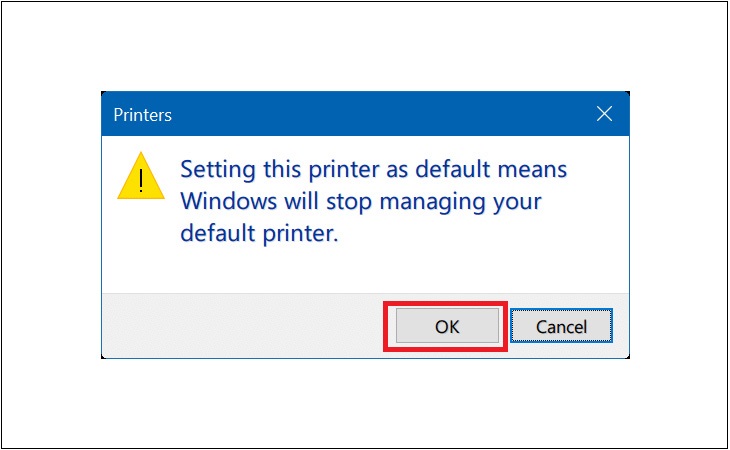Viewport: 730px width, 450px height.
Task: Close the Printers dialog with the X
Action: pos(604,114)
